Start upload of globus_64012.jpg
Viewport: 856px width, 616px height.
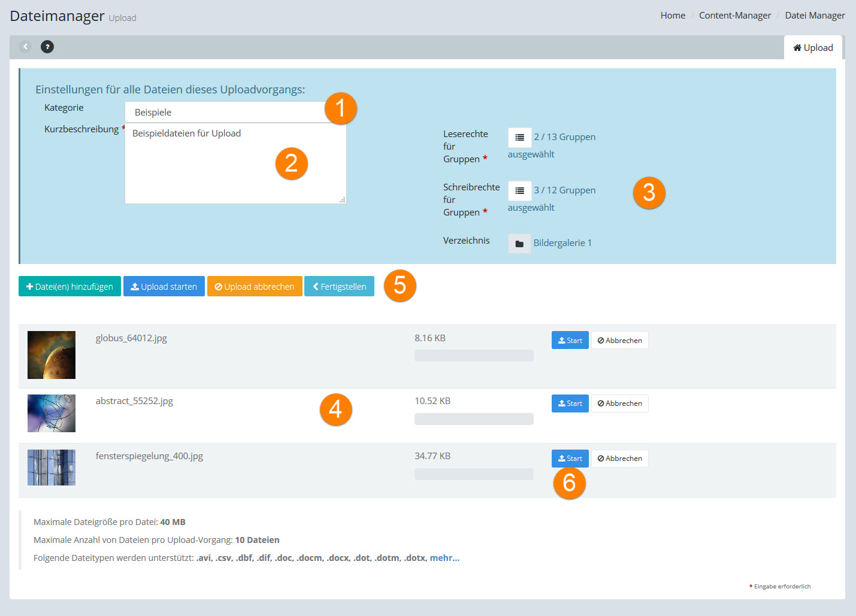click(570, 341)
